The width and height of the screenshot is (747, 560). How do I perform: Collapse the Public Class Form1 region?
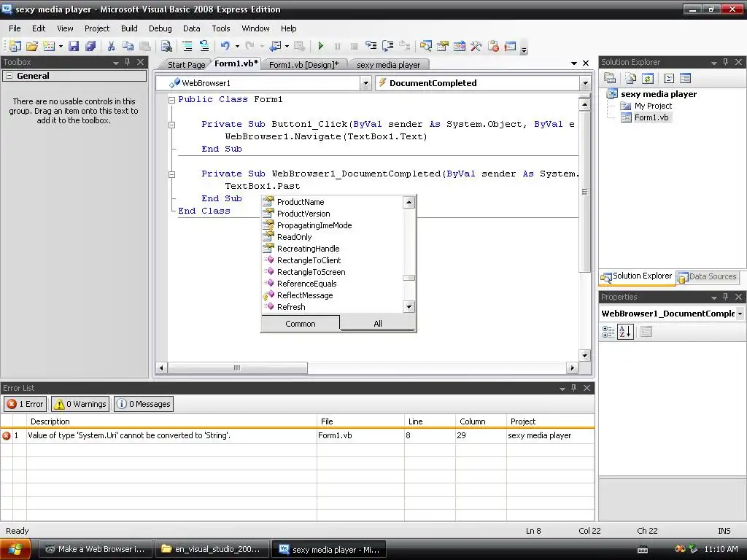(171, 100)
